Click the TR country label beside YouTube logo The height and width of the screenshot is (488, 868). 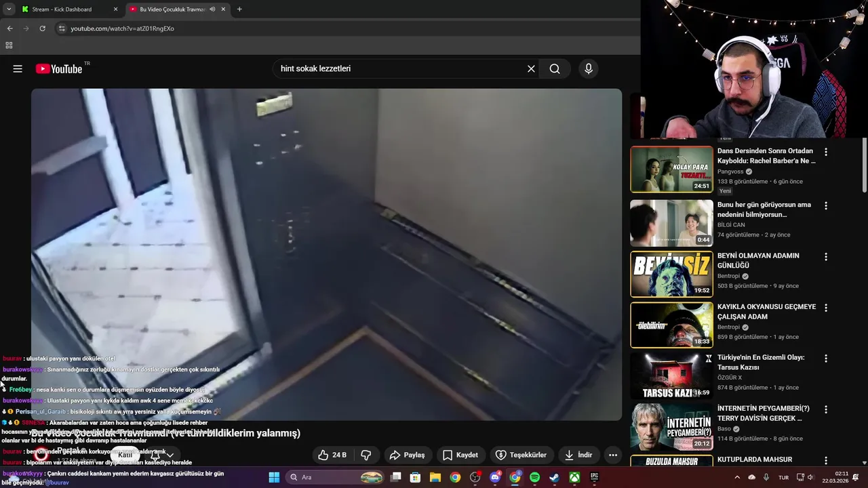[x=87, y=64]
